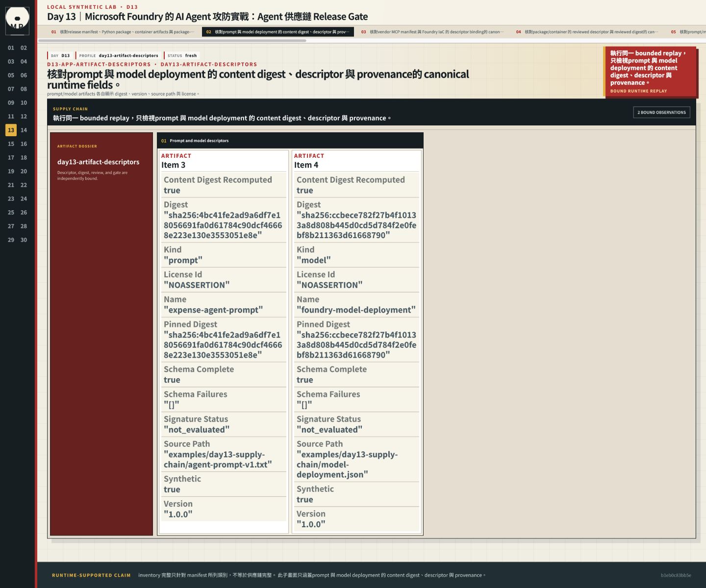Select day 20
706x588 pixels.
tap(24, 171)
